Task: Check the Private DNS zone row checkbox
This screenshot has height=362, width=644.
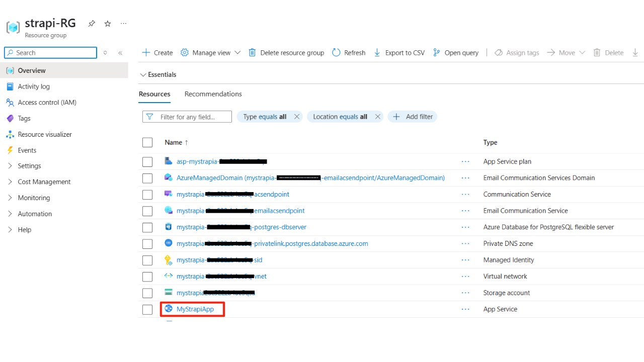Action: 147,244
